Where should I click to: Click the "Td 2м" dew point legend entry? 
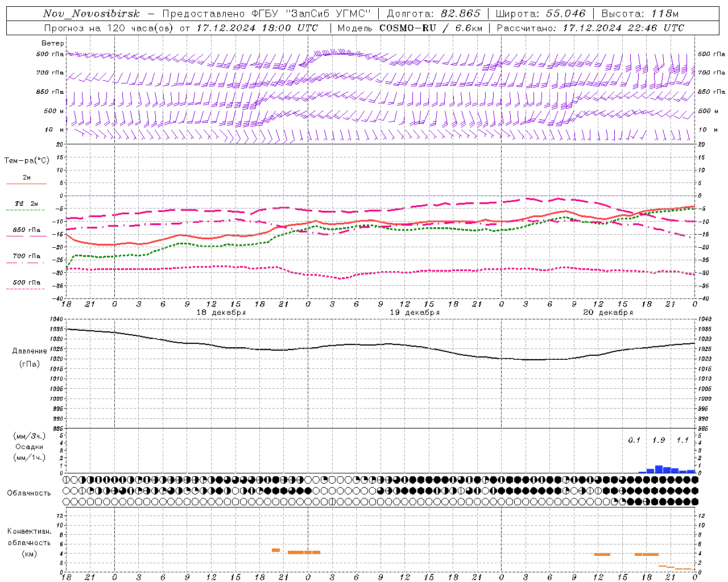27,203
